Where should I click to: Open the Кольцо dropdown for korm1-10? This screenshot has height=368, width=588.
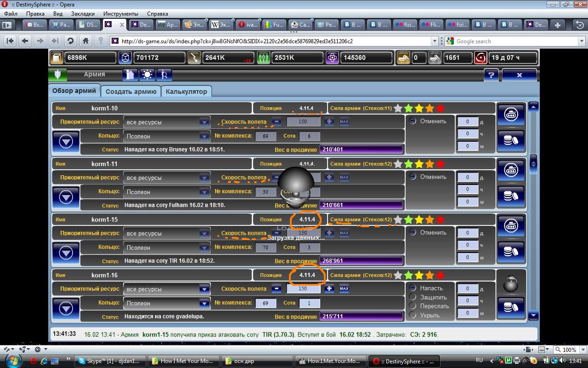coord(204,136)
